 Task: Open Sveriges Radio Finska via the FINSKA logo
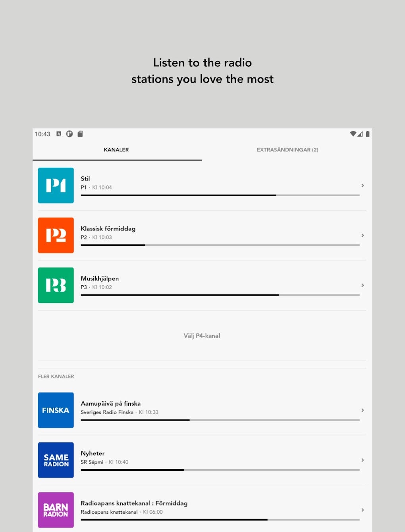[x=56, y=410]
